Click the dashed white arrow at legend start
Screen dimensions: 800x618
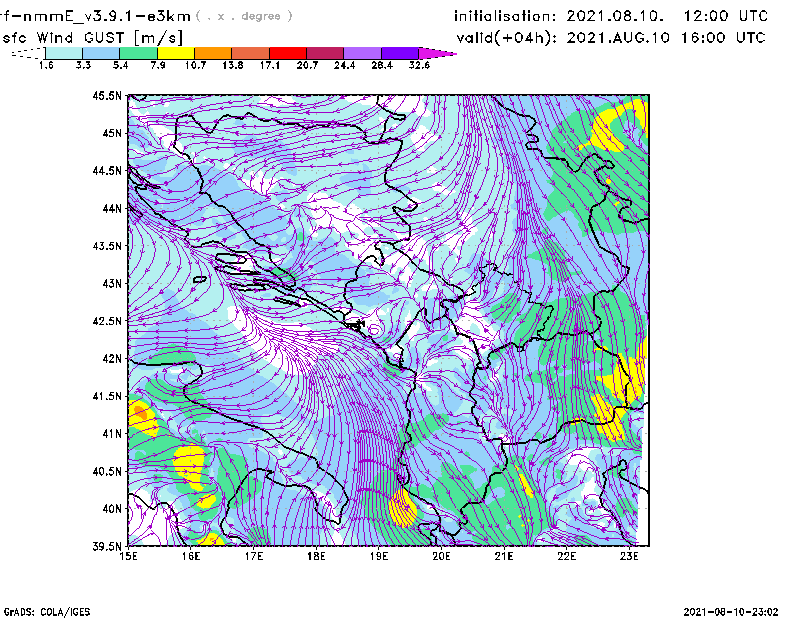coord(28,53)
